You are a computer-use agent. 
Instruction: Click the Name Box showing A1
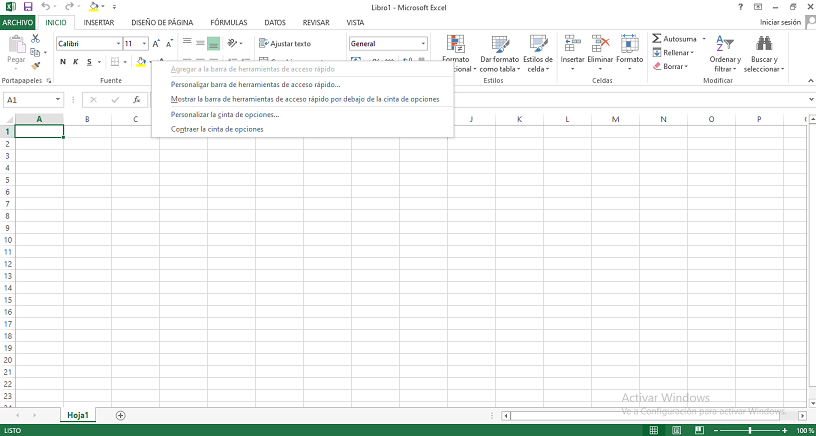click(x=34, y=99)
